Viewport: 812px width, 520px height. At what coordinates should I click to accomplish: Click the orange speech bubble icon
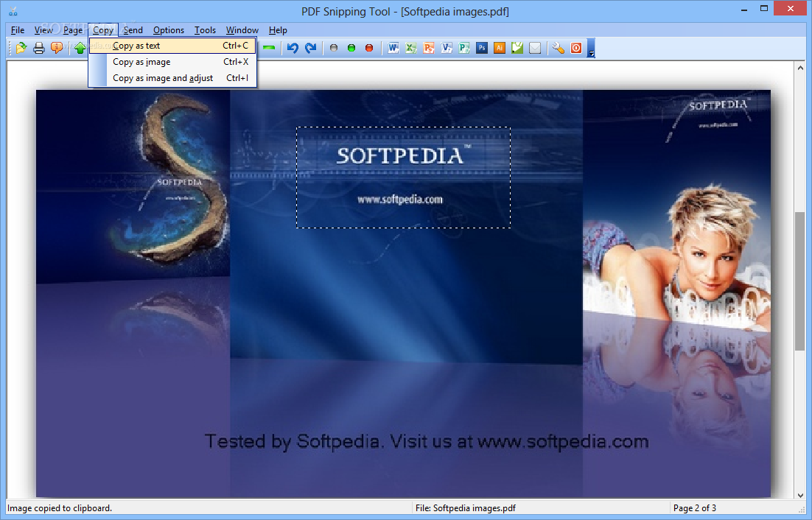pos(57,48)
